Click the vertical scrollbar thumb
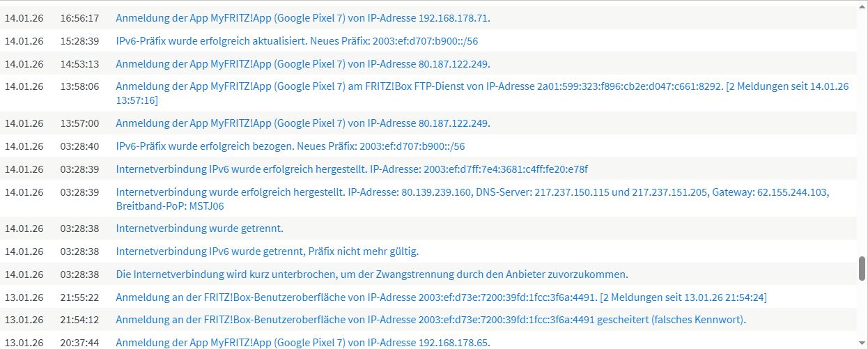Screen dimensions: 868x349 [x=862, y=269]
